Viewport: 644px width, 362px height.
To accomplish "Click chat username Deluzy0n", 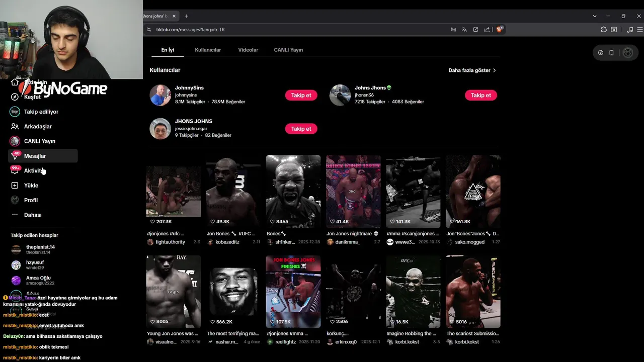I will click(x=13, y=336).
